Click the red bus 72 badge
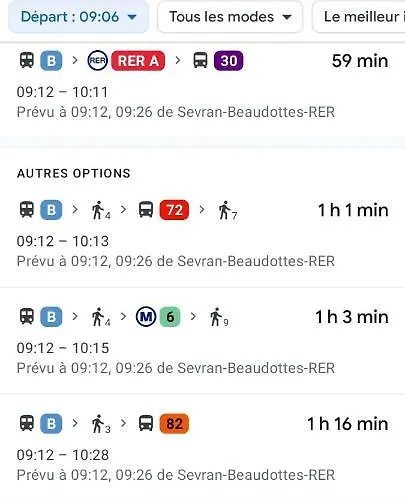Screen dimensions: 405x500 click(x=174, y=210)
